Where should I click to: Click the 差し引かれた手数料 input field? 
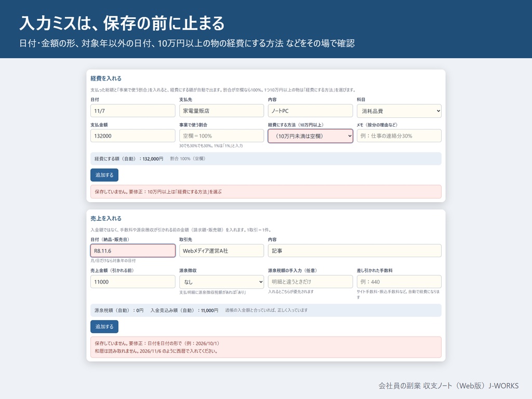[399, 282]
